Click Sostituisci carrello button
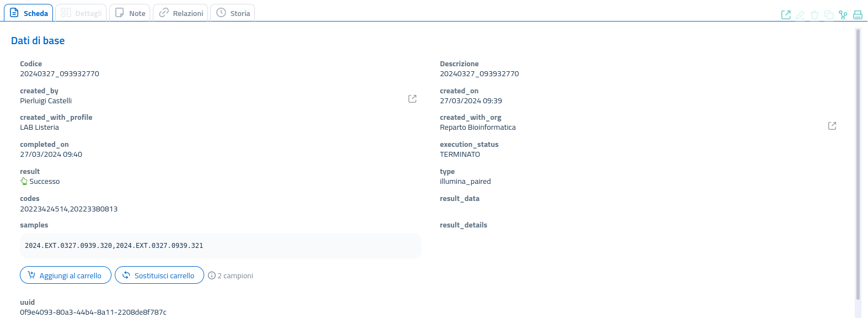This screenshot has height=323, width=868. tap(159, 276)
